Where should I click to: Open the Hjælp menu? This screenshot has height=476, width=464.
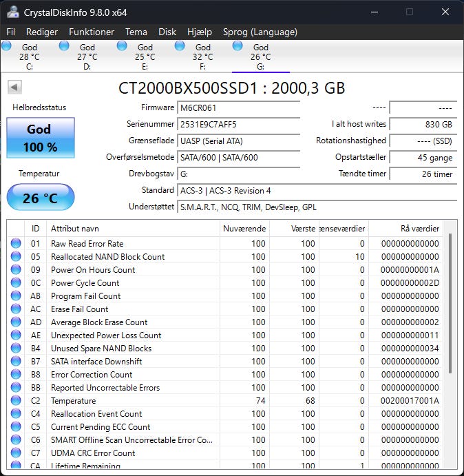200,32
